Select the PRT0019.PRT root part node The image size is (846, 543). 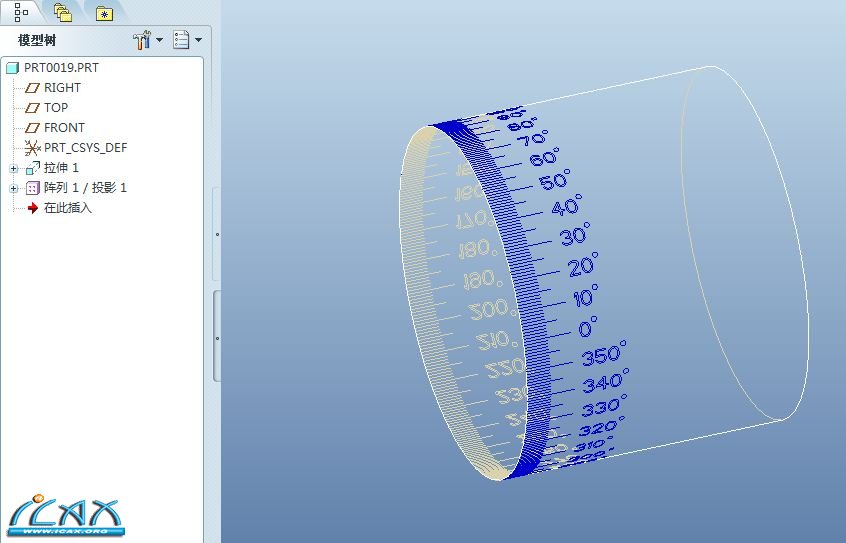(60, 68)
